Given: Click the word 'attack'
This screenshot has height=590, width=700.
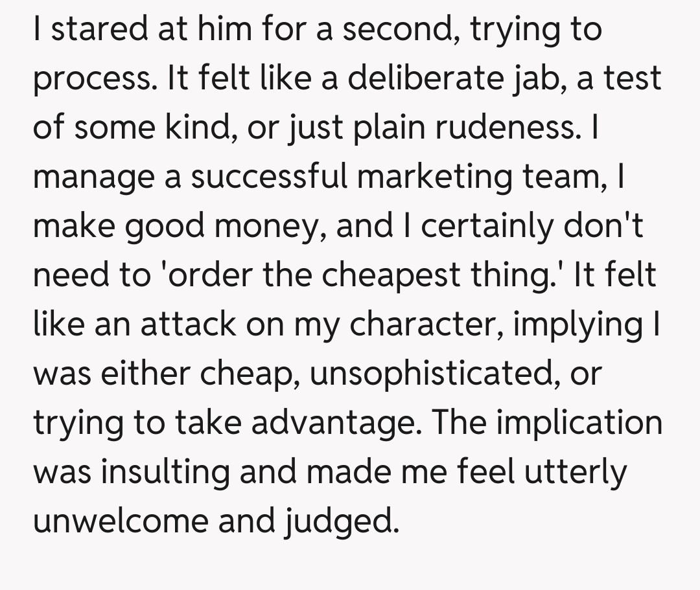Looking at the screenshot, I should click(x=180, y=324).
